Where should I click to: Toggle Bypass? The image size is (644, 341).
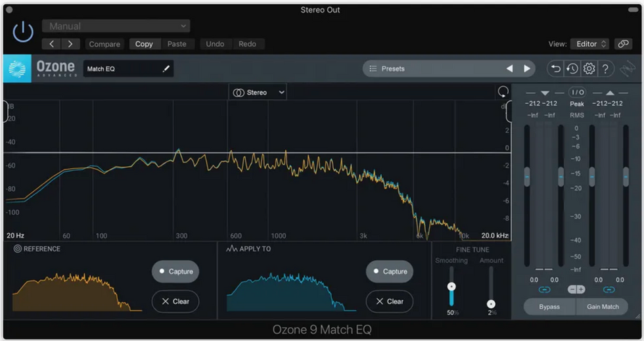549,307
